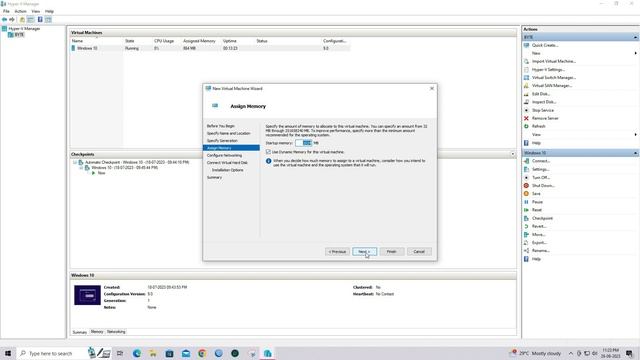Screen dimensions: 640x360
Task: Click Next button in wizard
Action: [364, 252]
